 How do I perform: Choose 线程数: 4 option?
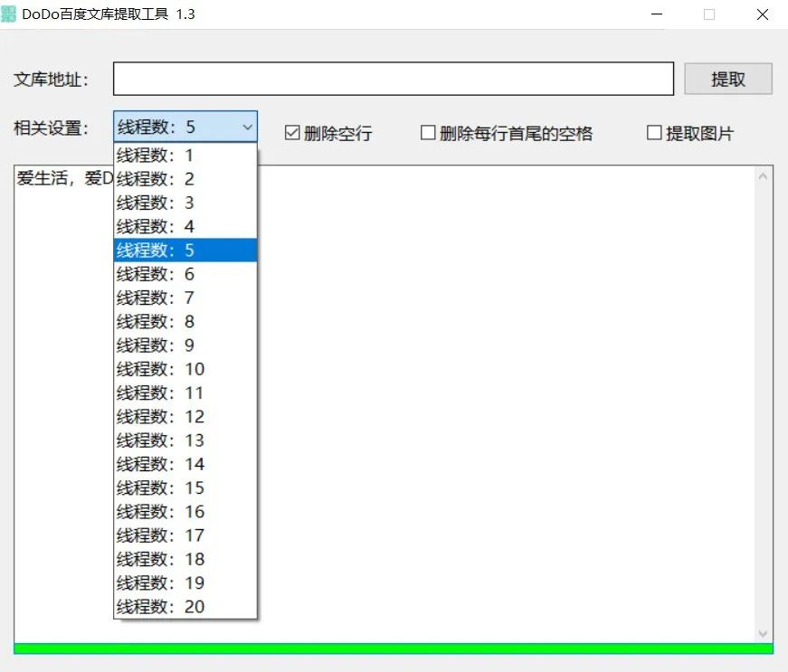(x=185, y=226)
